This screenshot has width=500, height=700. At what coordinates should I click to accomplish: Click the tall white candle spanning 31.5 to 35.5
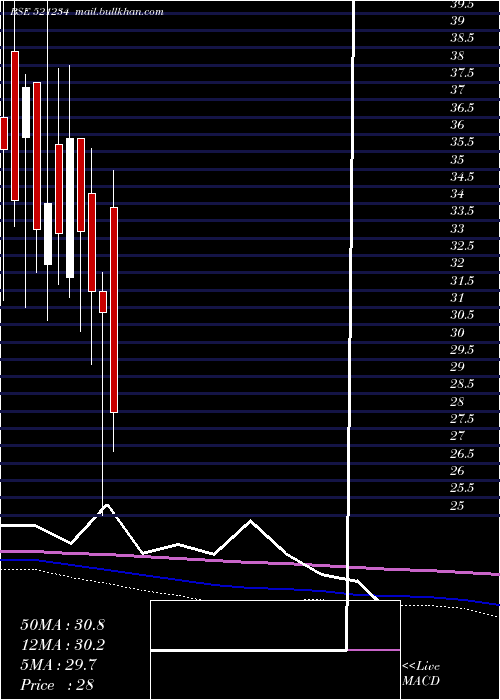point(70,208)
